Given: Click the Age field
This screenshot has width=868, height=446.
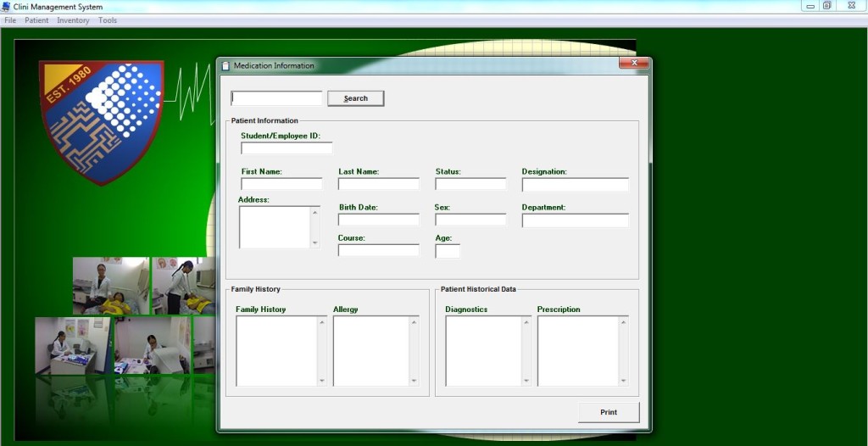Looking at the screenshot, I should 448,251.
